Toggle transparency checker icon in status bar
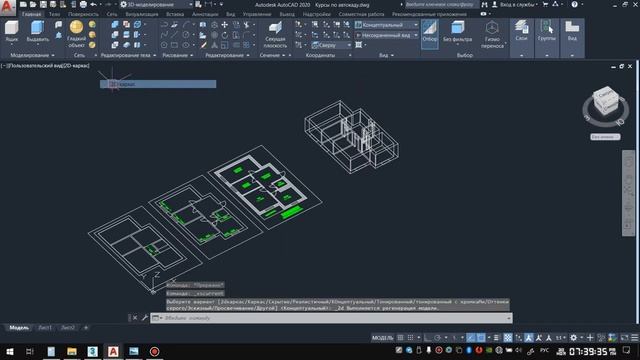Viewport: 640px width, 360px height. (507, 338)
